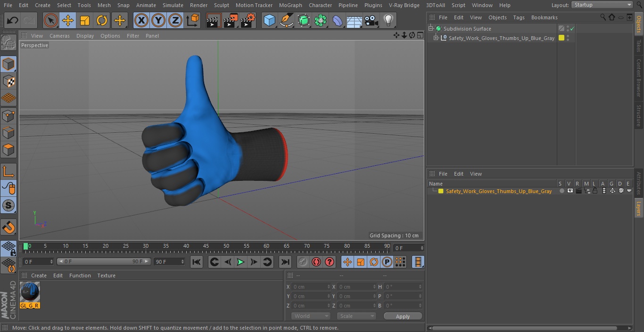The height and width of the screenshot is (332, 644).
Task: Click Play Forwards button
Action: [x=240, y=262]
